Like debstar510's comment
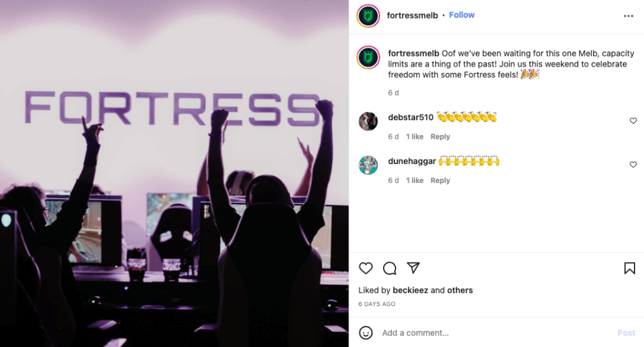This screenshot has width=644, height=347. coord(633,121)
